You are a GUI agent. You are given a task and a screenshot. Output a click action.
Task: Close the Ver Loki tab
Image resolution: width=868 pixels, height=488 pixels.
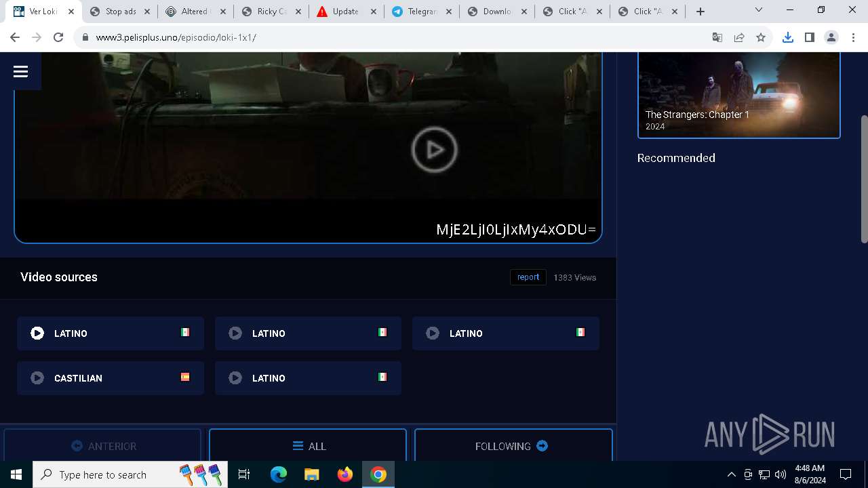tap(71, 12)
